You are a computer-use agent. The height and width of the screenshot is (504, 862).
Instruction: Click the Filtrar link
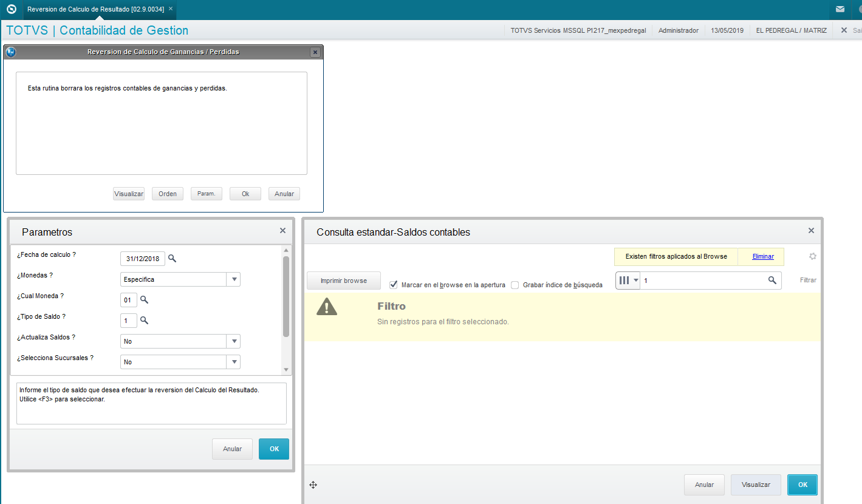(808, 281)
